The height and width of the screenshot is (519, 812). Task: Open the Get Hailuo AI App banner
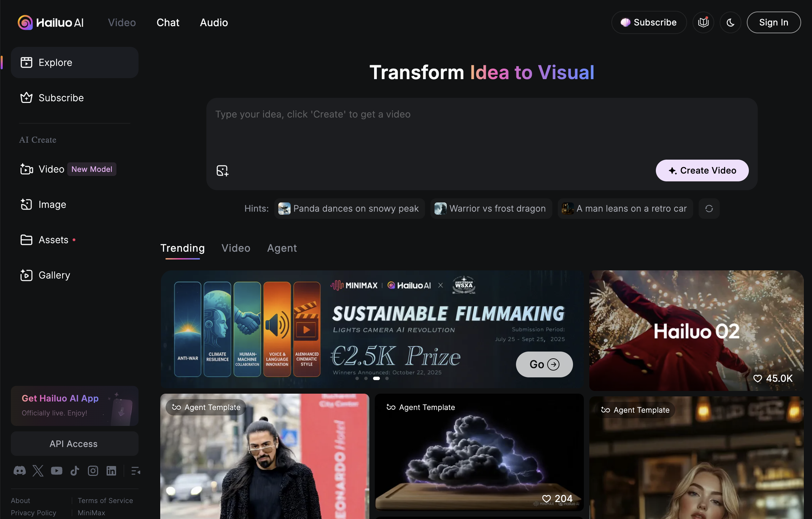pos(75,406)
